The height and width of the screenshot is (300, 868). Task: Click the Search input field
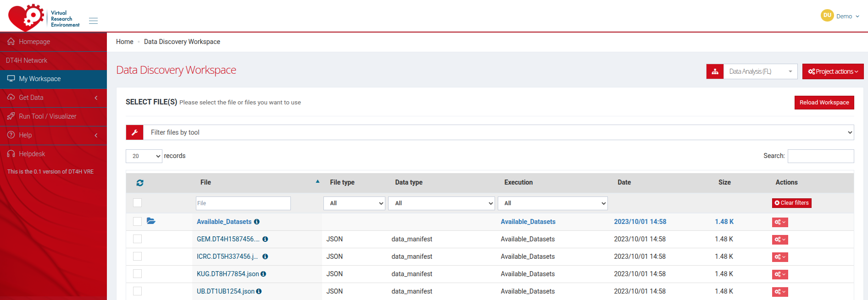820,156
